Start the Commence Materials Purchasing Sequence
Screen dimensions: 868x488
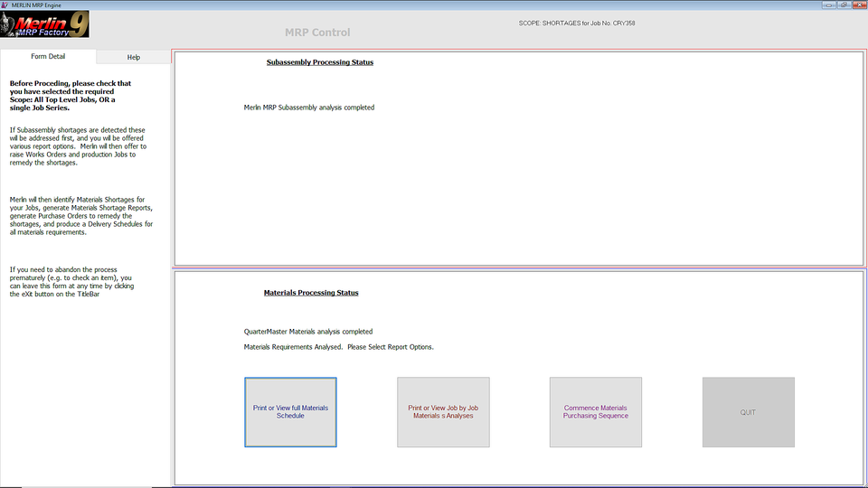pos(595,412)
